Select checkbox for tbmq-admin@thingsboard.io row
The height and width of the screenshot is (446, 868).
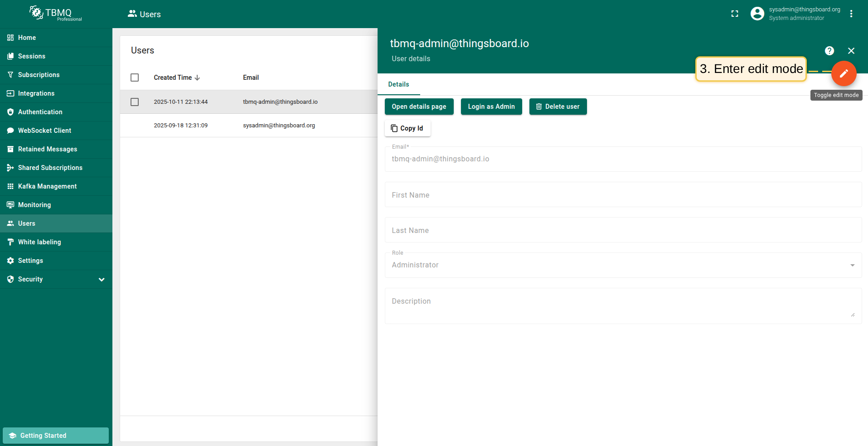[x=135, y=102]
